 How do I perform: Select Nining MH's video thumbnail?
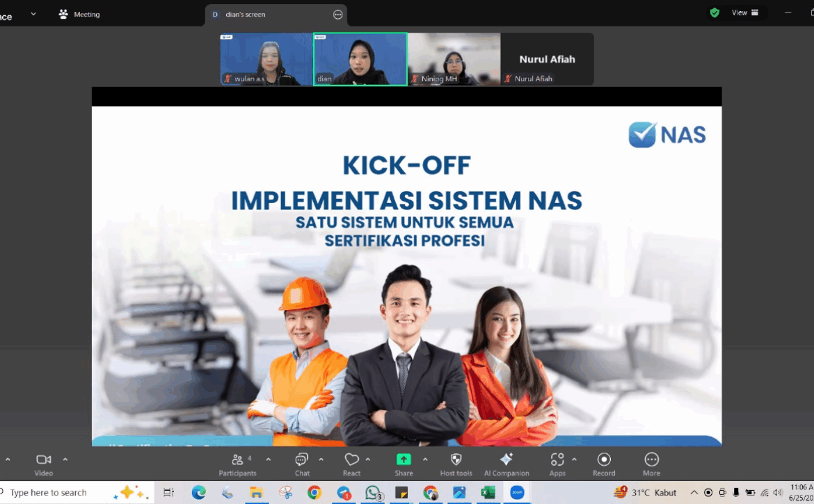point(454,59)
